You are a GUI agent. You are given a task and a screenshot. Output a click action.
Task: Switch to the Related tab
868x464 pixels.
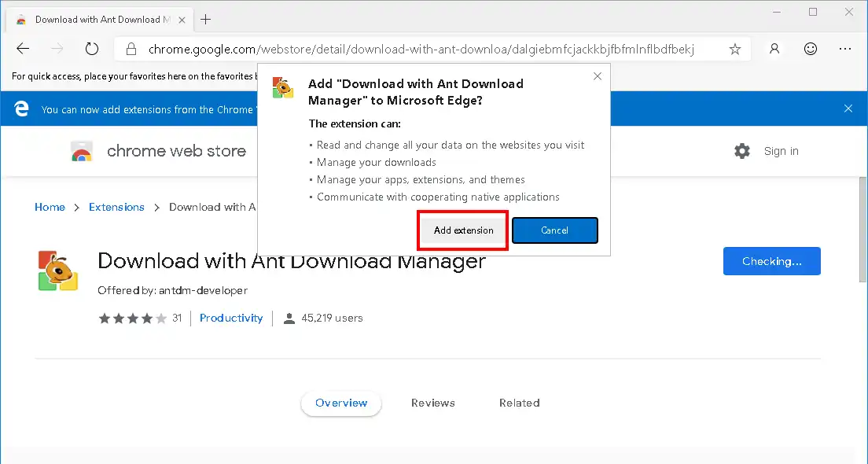(519, 403)
